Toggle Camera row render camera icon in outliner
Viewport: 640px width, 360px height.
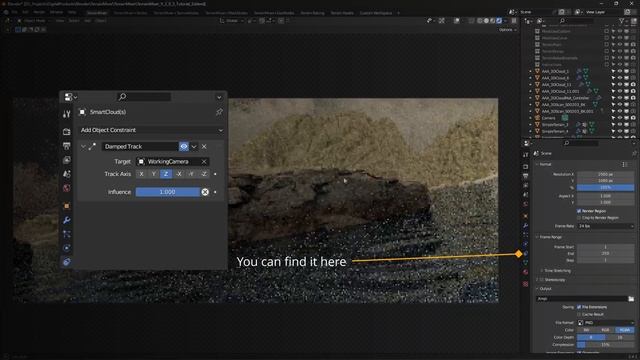(x=633, y=118)
